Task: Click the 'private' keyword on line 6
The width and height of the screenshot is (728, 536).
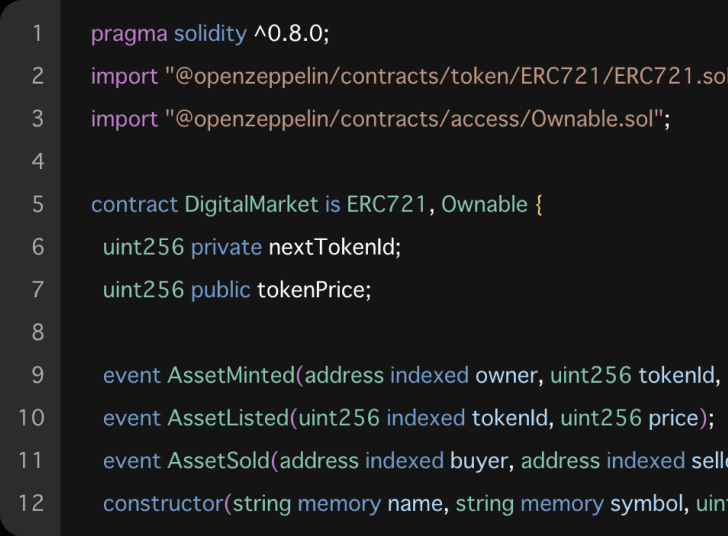Action: (x=227, y=248)
